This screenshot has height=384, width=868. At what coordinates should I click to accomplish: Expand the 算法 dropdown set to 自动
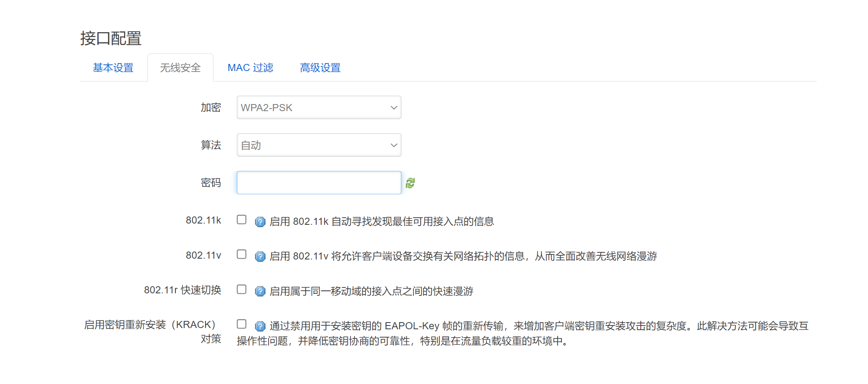click(x=319, y=145)
